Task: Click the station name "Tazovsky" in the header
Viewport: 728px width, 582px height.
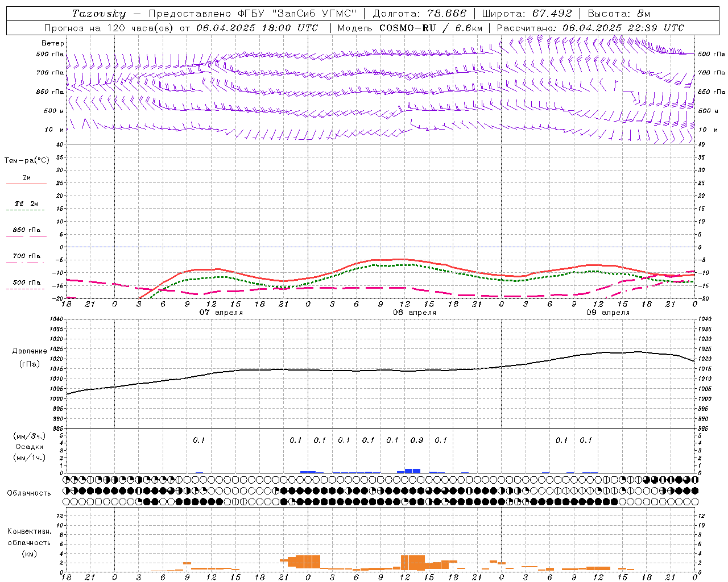Action: click(x=99, y=14)
